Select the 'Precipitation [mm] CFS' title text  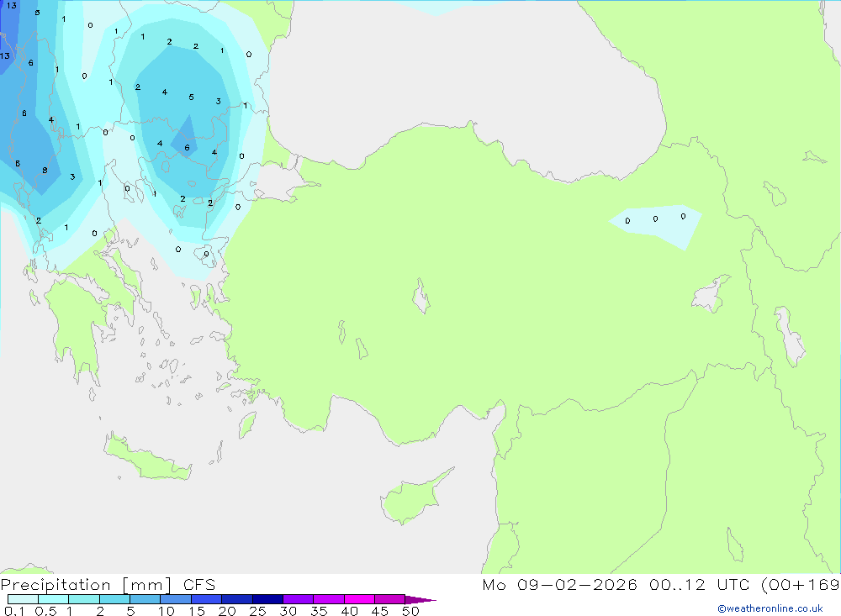point(108,585)
